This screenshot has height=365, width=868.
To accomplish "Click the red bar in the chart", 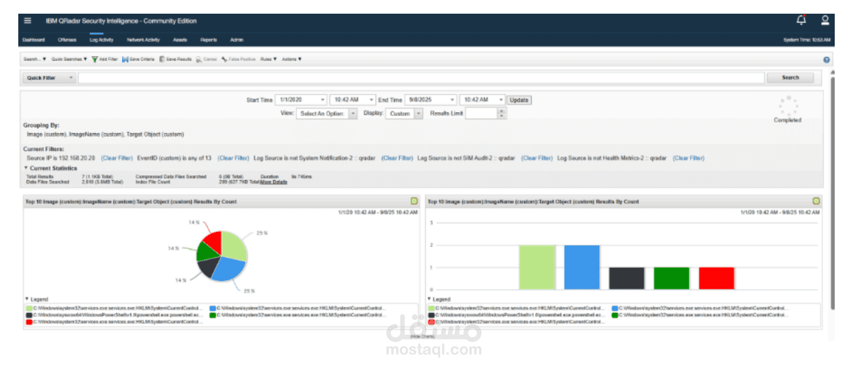I will click(717, 278).
